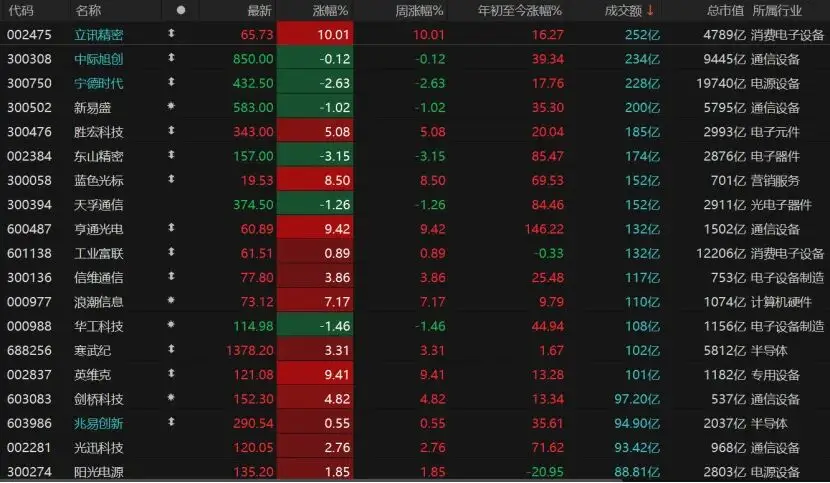Click the circle dot column header

(x=180, y=10)
